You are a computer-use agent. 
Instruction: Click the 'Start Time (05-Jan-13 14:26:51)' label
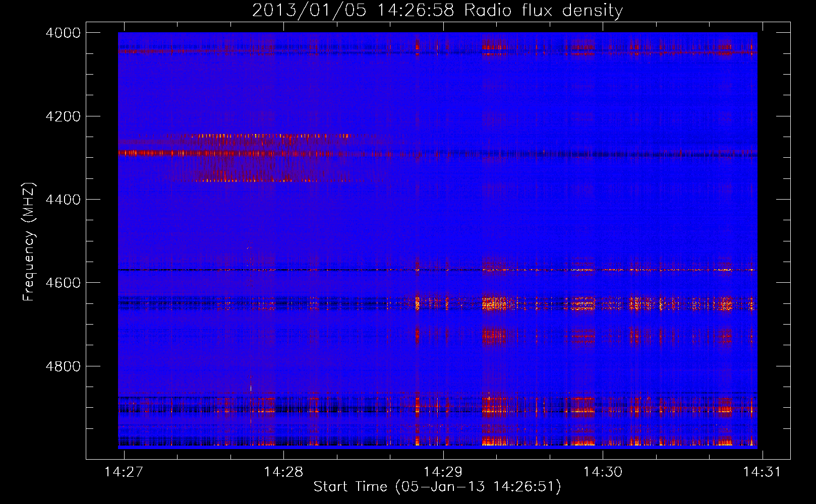(437, 487)
